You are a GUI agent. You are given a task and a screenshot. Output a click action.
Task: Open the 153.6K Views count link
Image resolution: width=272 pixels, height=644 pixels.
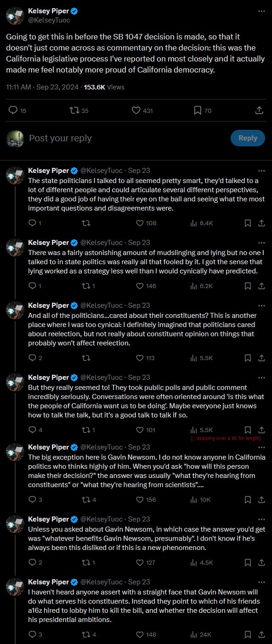[104, 87]
